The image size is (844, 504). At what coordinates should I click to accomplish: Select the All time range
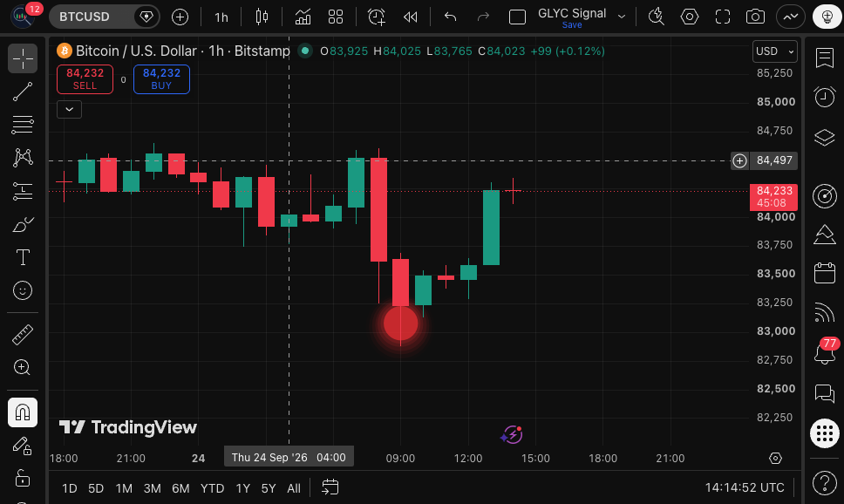tap(293, 488)
